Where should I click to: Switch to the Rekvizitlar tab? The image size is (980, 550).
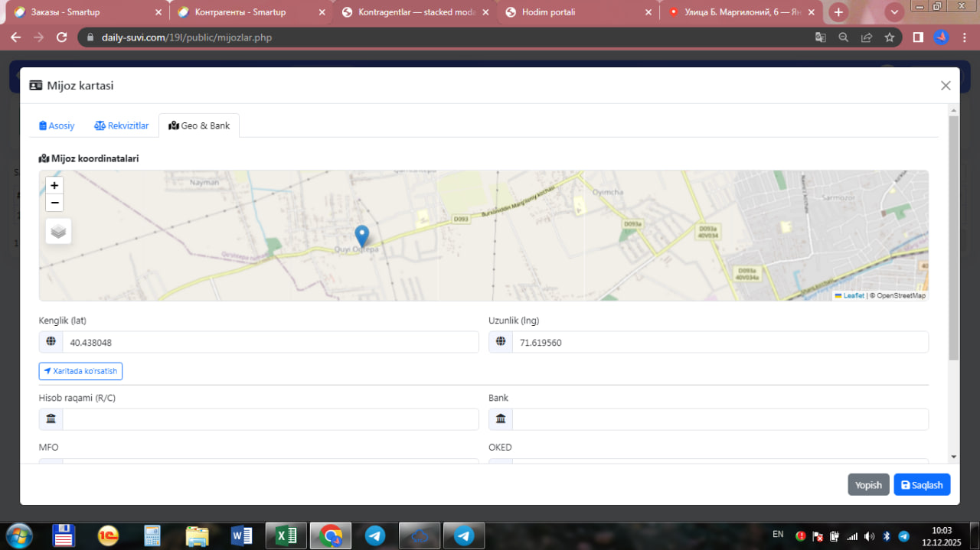121,125
